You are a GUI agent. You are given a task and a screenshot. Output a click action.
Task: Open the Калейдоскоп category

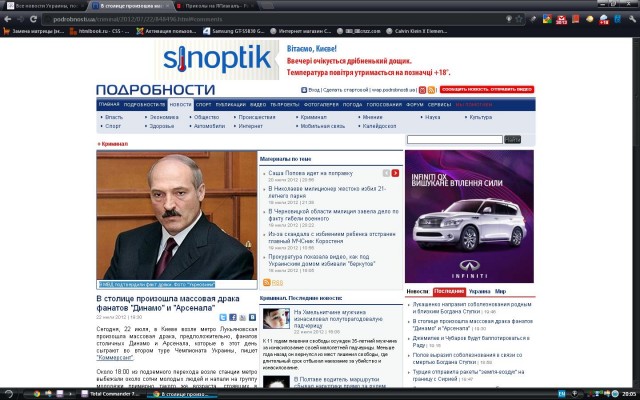click(379, 126)
